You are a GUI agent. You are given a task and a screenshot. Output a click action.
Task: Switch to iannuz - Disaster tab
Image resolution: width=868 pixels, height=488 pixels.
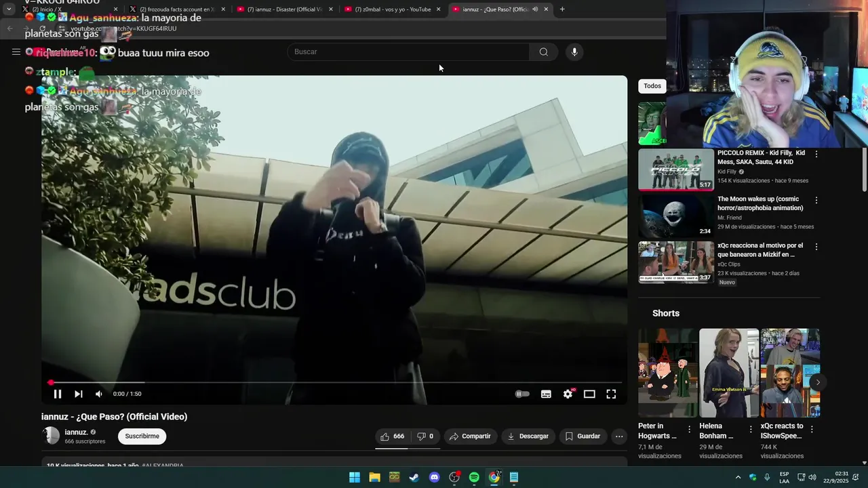pyautogui.click(x=283, y=9)
